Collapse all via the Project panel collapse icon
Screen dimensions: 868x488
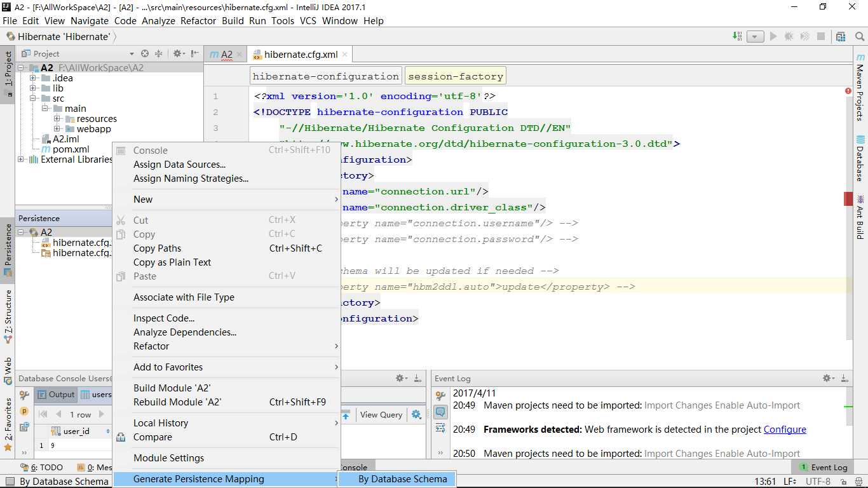159,54
